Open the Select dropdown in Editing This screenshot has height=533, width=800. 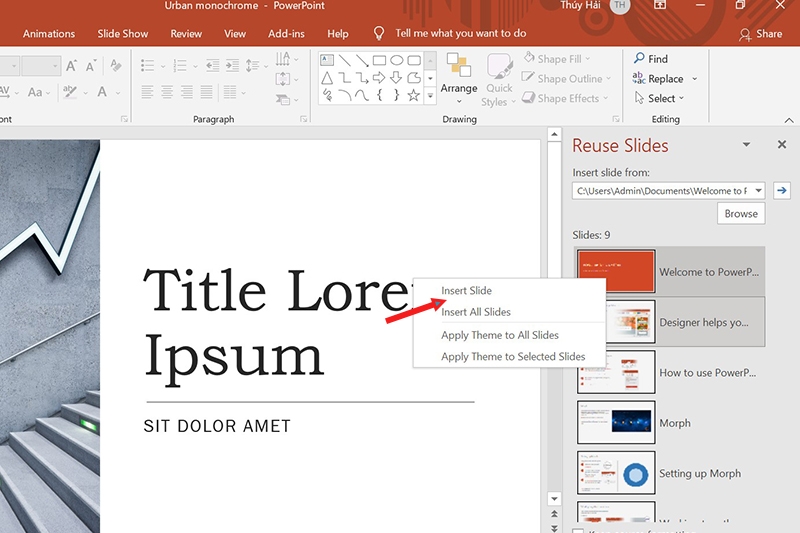tap(659, 98)
